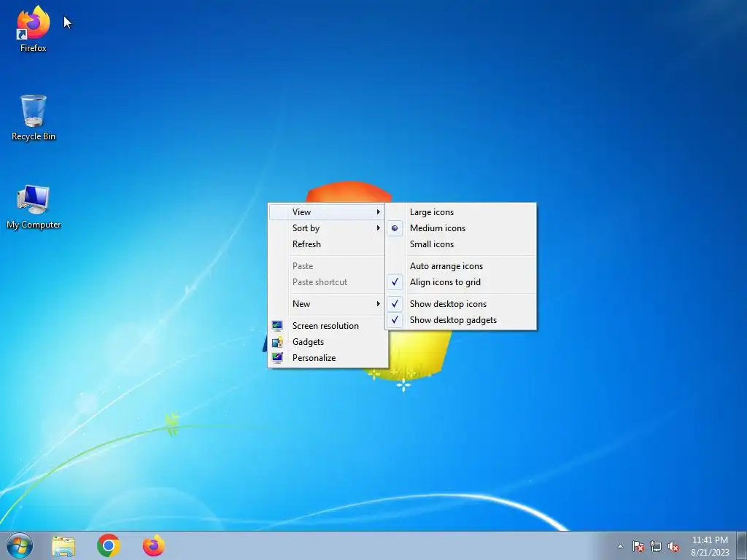This screenshot has width=747, height=560.
Task: Expand the New submenu
Action: coord(327,304)
